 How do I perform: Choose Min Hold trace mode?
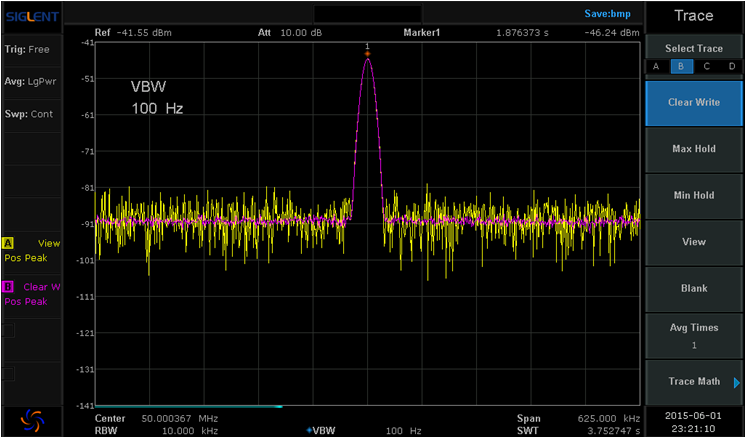click(693, 196)
